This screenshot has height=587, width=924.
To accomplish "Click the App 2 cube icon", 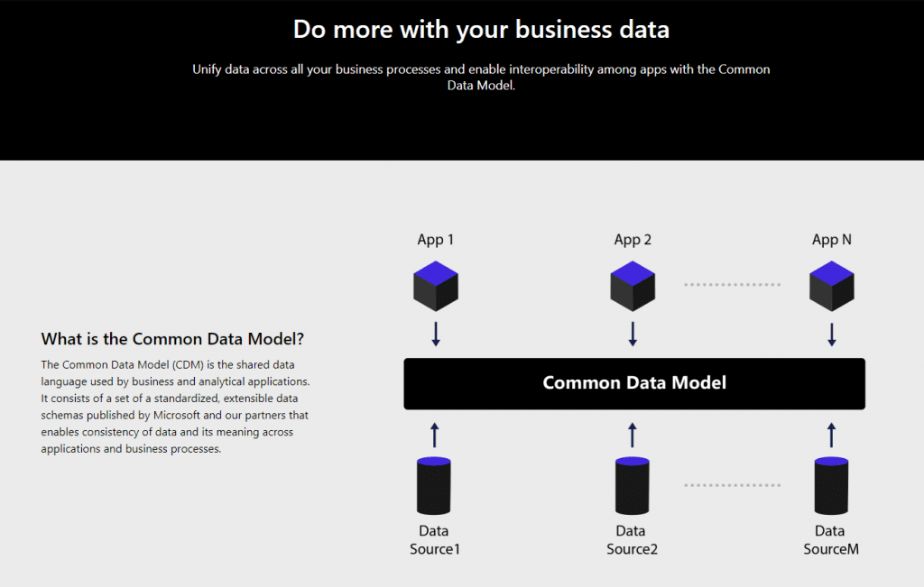I will [x=633, y=286].
